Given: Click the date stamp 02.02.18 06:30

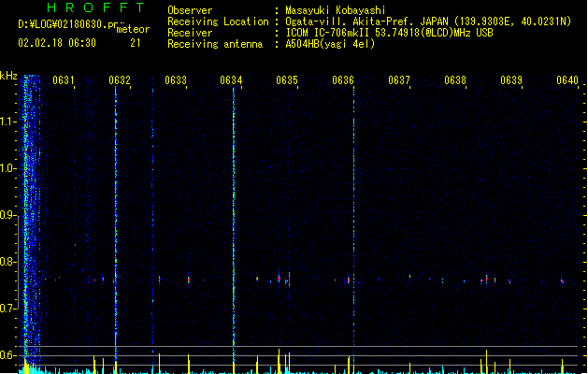Looking at the screenshot, I should pos(57,43).
